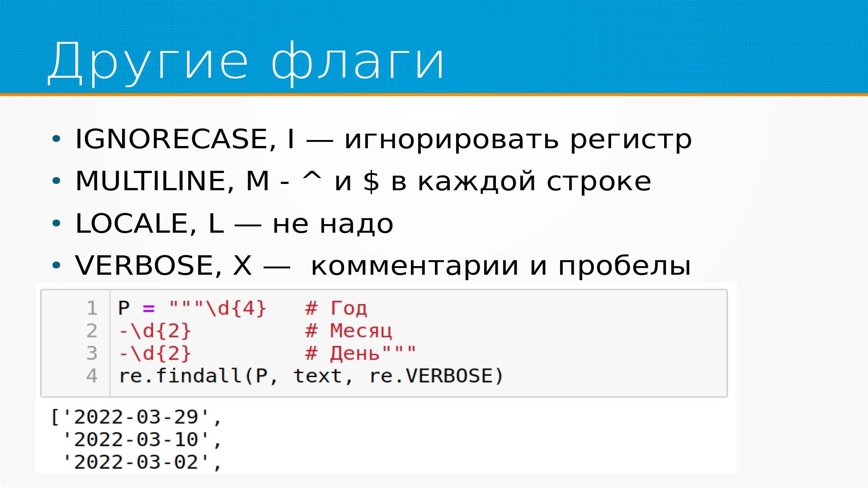868x488 pixels.
Task: Click the '# Год' comment in code
Action: (x=336, y=309)
